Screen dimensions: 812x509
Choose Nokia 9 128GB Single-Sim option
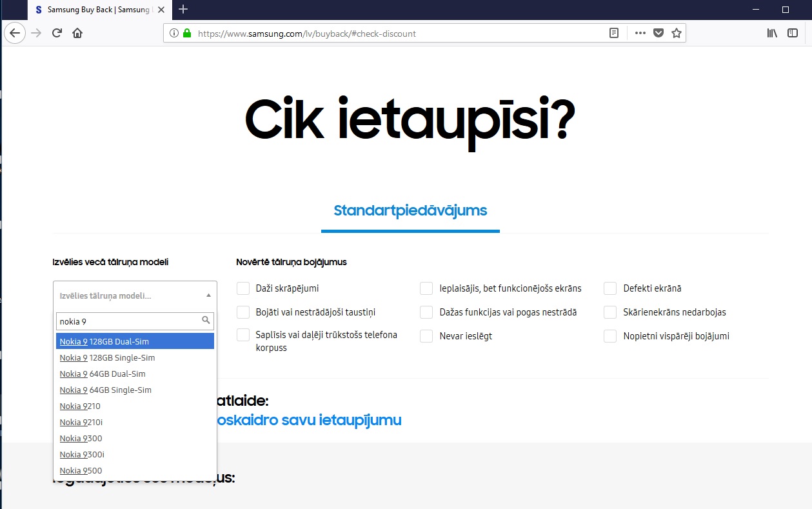coord(135,357)
